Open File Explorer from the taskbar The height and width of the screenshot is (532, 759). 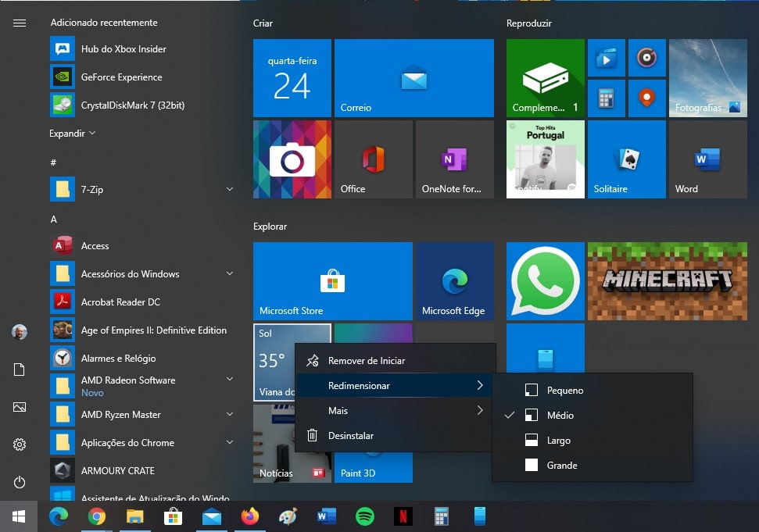click(x=135, y=516)
